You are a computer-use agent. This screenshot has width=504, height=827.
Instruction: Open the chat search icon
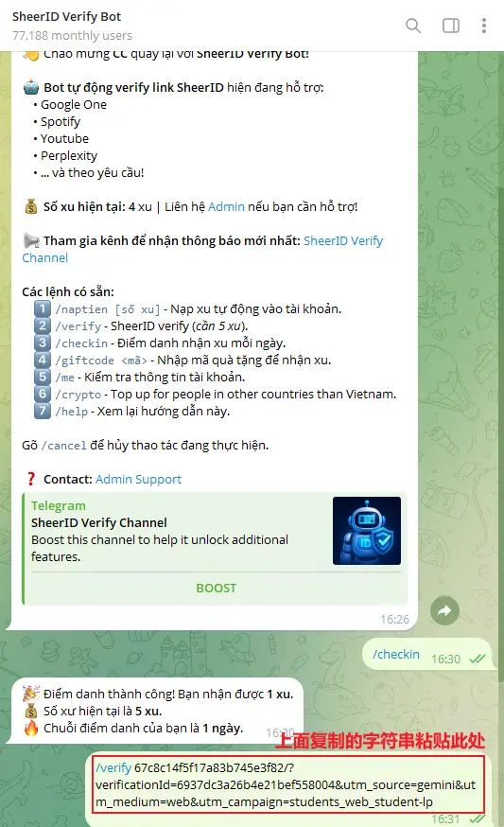pyautogui.click(x=413, y=26)
